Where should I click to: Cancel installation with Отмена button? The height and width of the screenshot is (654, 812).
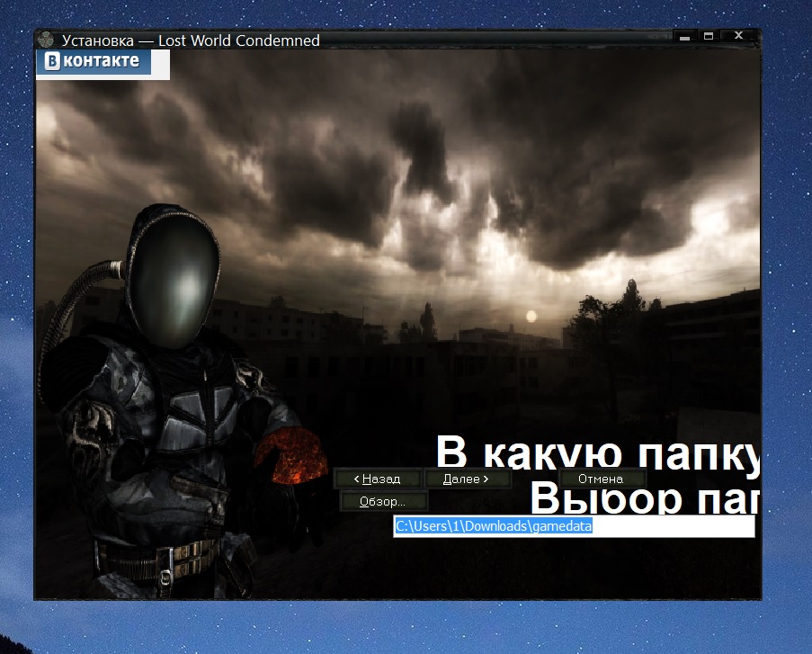(x=602, y=479)
